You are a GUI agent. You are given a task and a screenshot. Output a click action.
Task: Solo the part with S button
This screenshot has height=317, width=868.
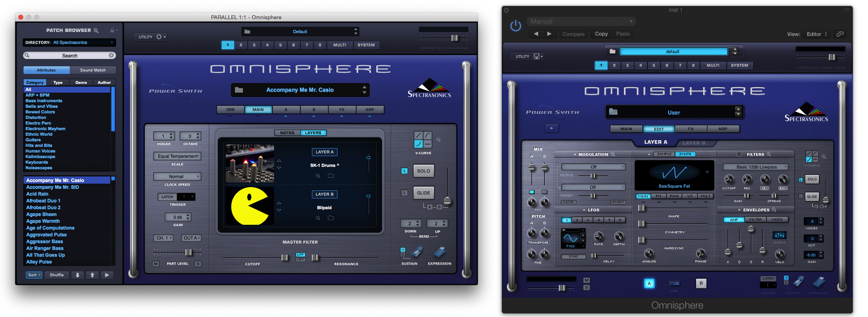(198, 264)
